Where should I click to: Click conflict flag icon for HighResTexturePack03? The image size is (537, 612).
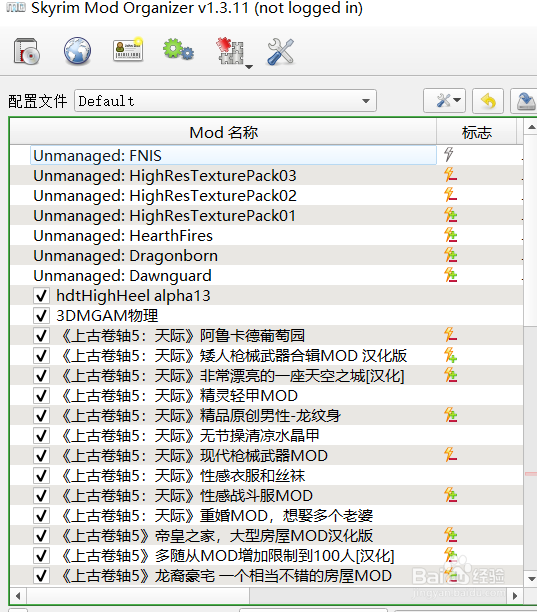click(x=450, y=174)
